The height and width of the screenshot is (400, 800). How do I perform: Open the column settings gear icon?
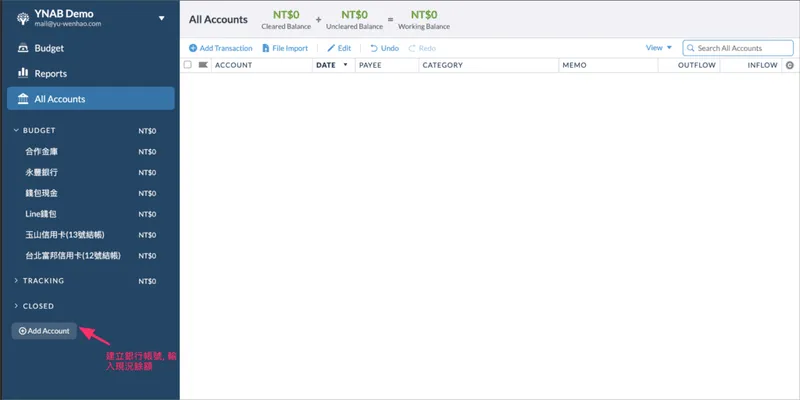pyautogui.click(x=789, y=65)
